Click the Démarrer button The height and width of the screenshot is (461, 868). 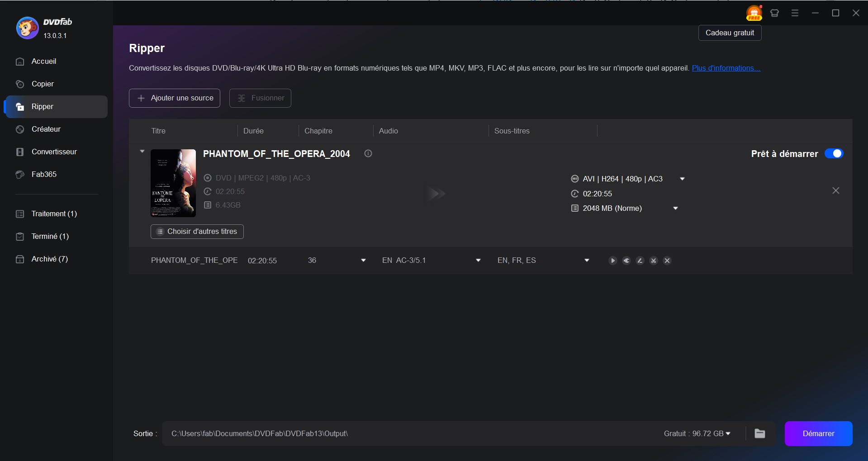coord(818,433)
